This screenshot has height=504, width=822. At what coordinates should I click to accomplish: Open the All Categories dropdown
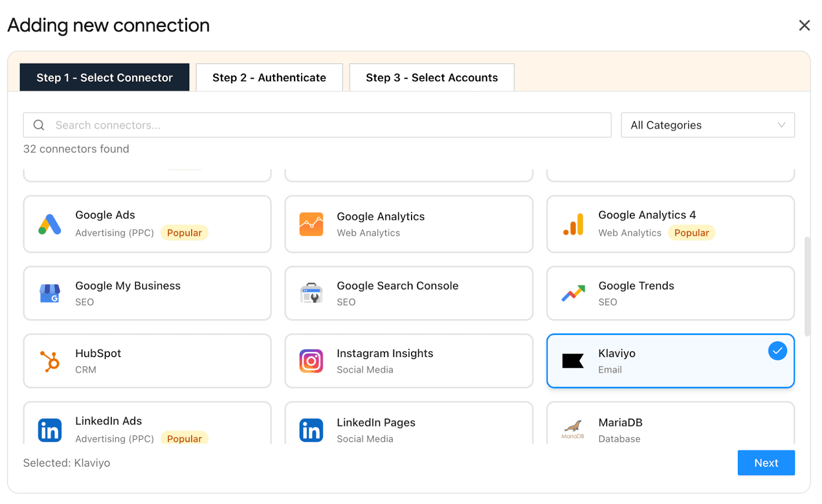[x=707, y=125]
